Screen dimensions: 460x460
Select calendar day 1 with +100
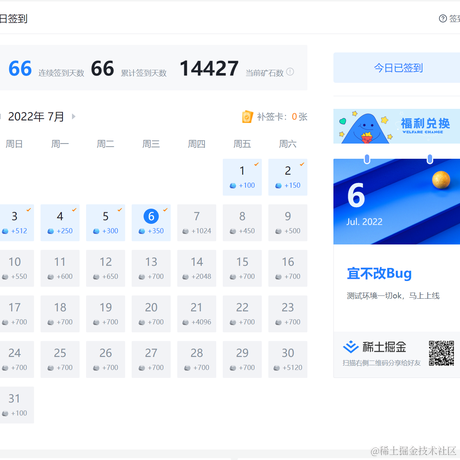point(242,177)
